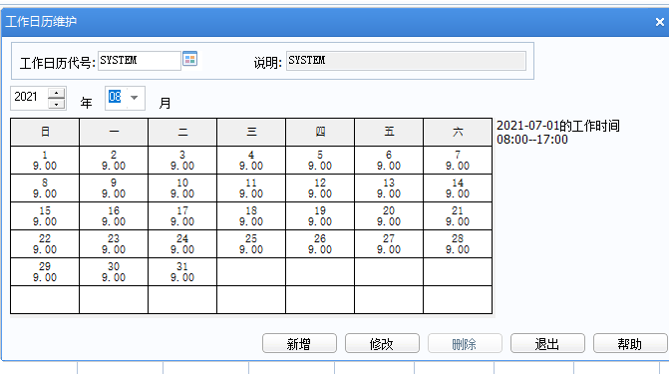Select day 30 in the calendar

[x=113, y=272]
